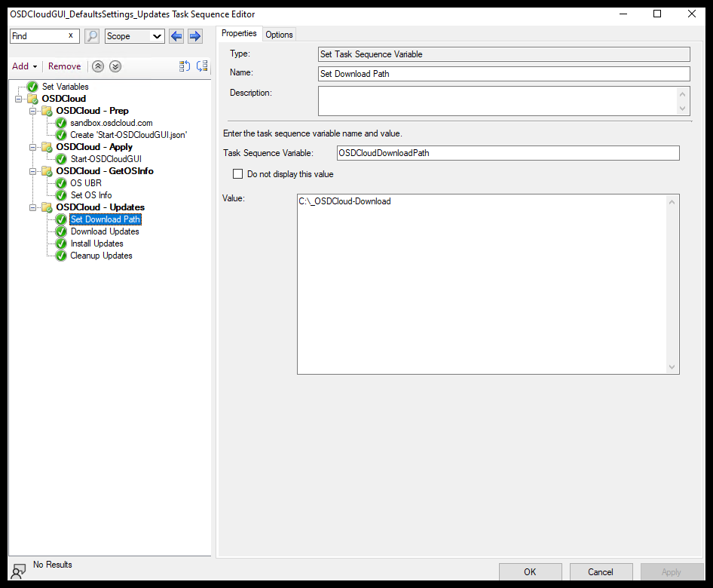
Task: Switch to the Options tab
Action: [279, 35]
